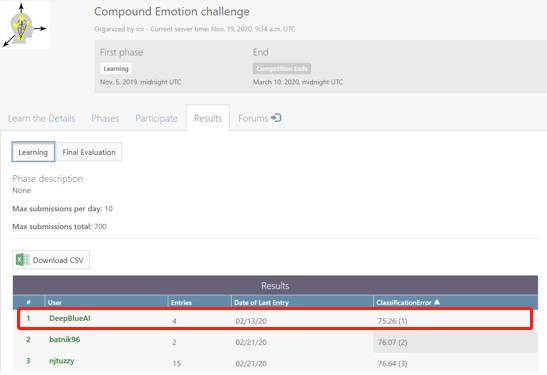Select the Learning phase button
The width and height of the screenshot is (547, 375).
tap(33, 152)
